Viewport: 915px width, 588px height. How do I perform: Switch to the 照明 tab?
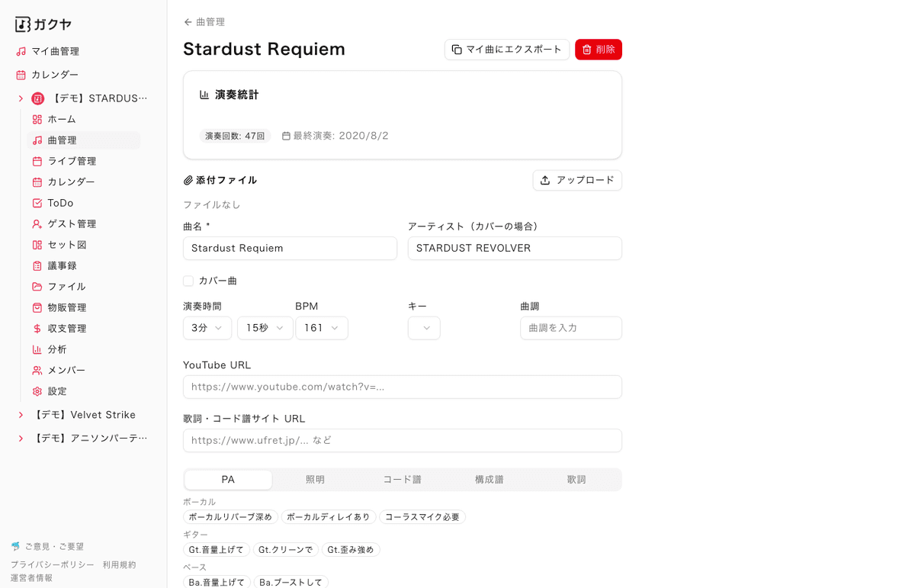(315, 479)
